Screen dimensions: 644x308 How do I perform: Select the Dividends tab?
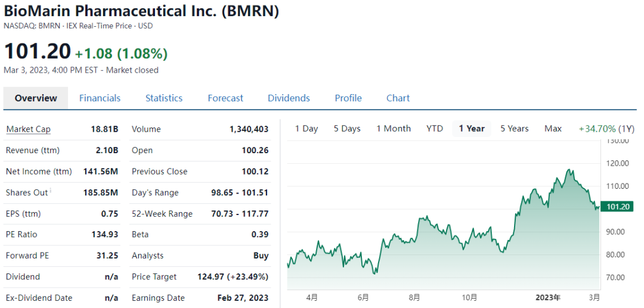click(x=289, y=98)
